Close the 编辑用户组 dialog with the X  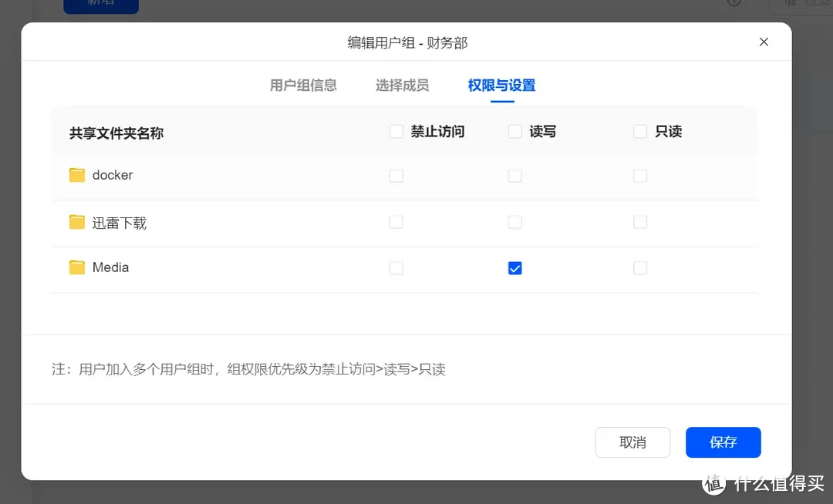pos(764,42)
